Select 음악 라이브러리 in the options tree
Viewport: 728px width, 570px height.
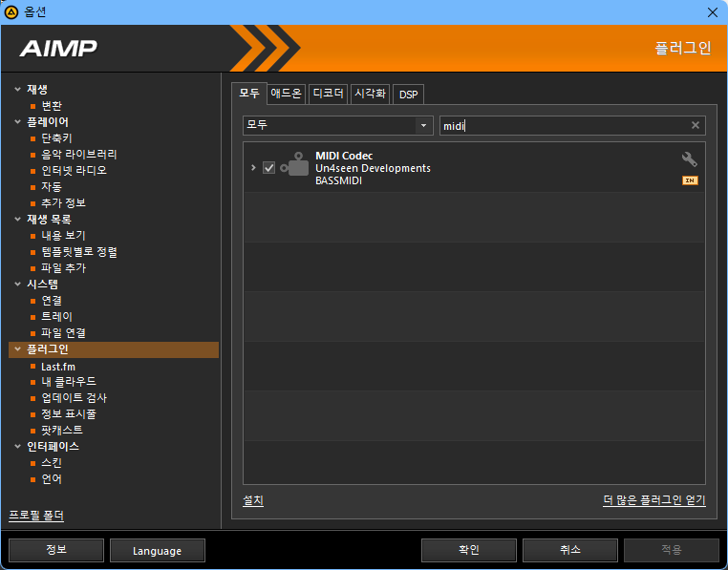(x=79, y=154)
